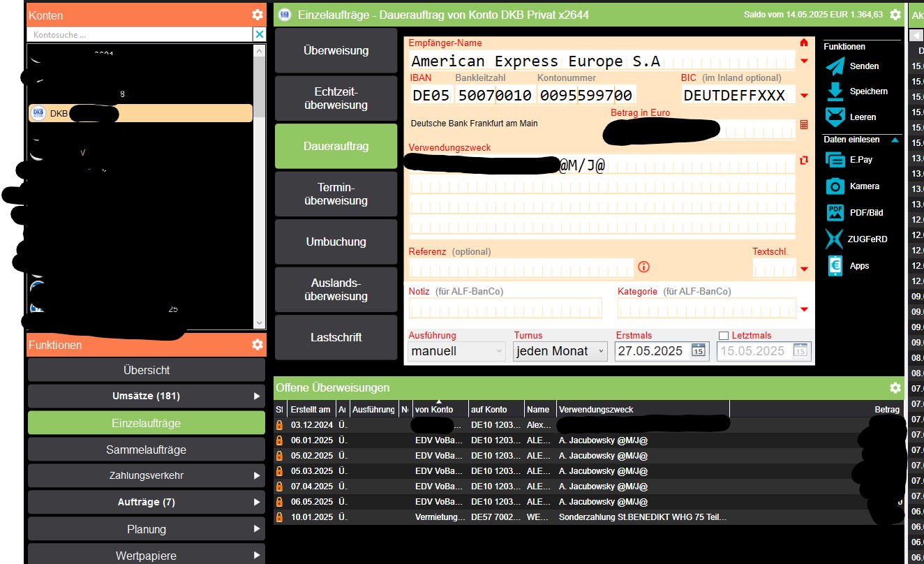Expand Empfänger-Name dropdown arrow
Image resolution: width=924 pixels, height=564 pixels.
[x=804, y=61]
